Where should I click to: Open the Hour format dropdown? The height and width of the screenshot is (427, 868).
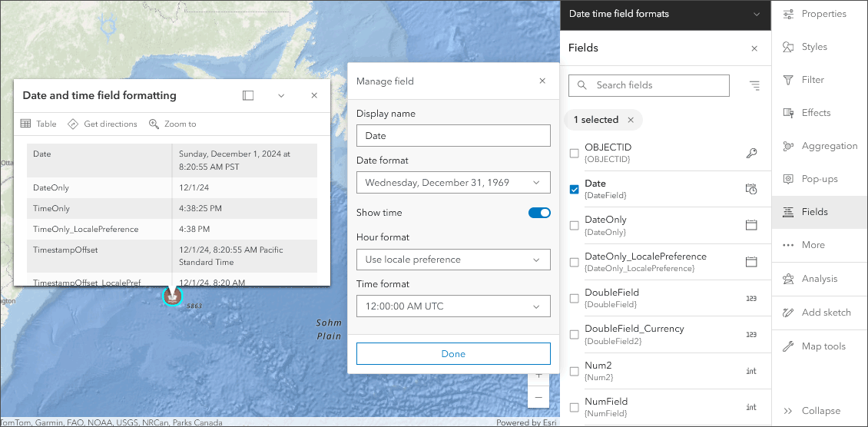coord(453,260)
